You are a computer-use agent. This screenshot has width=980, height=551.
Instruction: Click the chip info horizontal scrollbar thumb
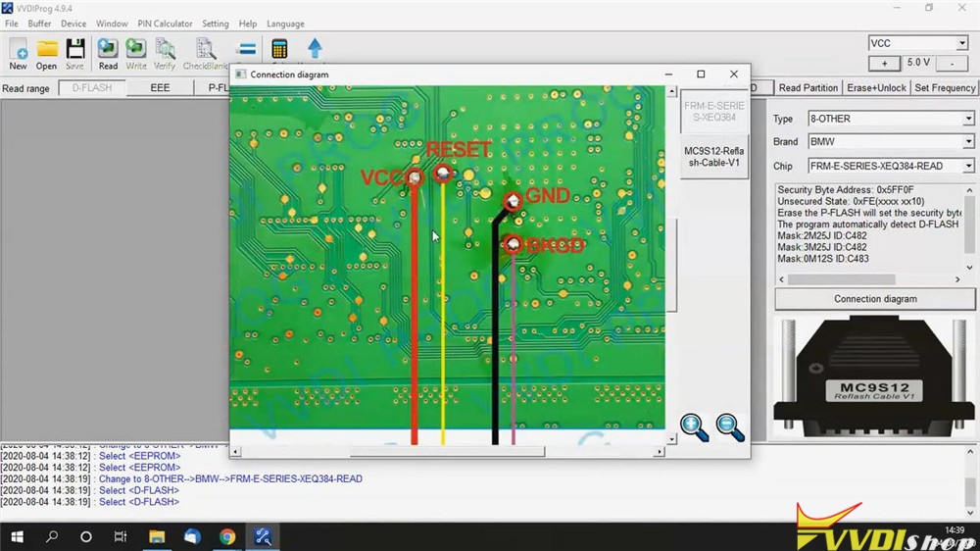point(841,279)
